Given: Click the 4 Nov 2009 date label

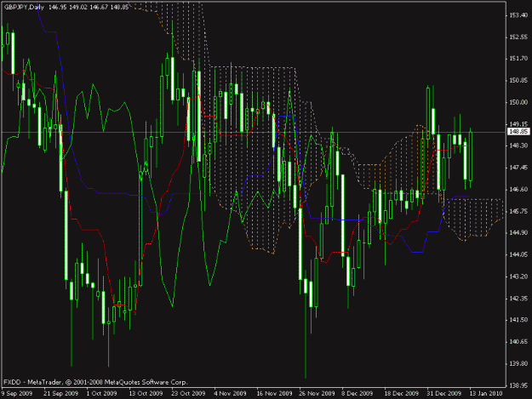Looking at the screenshot, I should (230, 393).
